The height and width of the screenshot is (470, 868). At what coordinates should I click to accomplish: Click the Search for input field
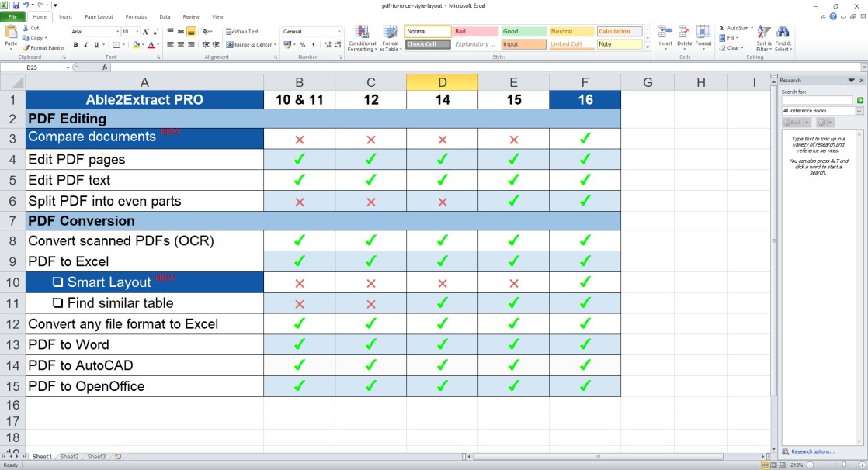(x=817, y=100)
